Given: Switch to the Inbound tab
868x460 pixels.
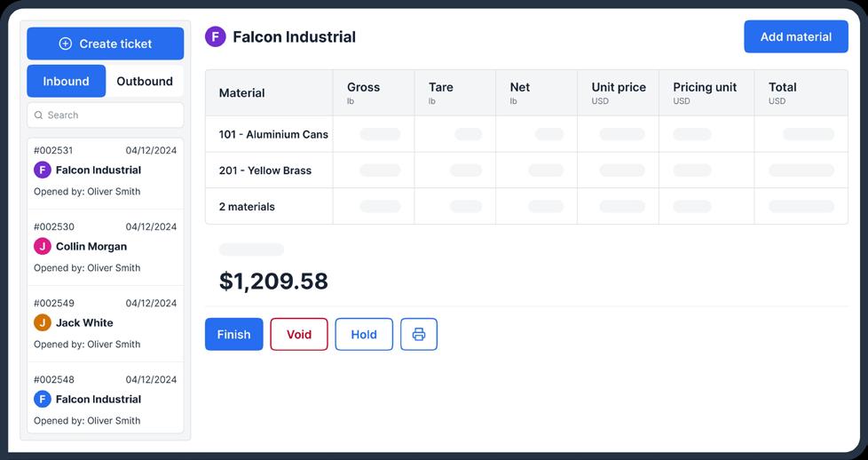Looking at the screenshot, I should (x=67, y=81).
